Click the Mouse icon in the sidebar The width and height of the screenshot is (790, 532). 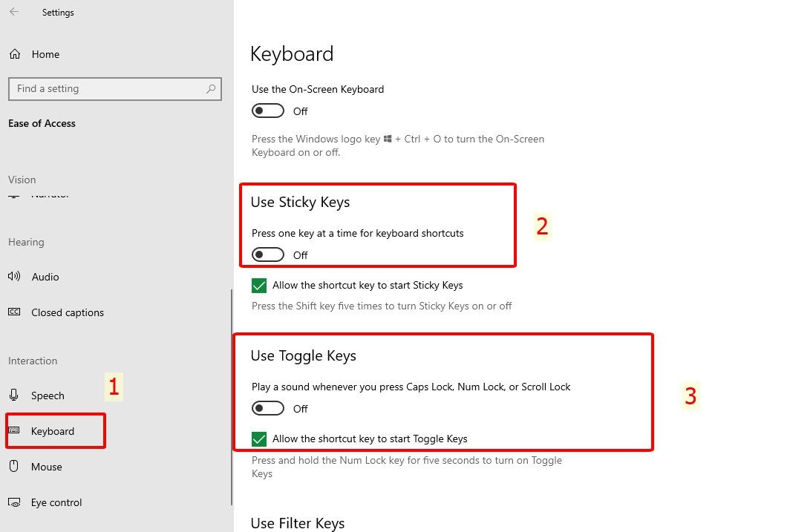click(14, 466)
